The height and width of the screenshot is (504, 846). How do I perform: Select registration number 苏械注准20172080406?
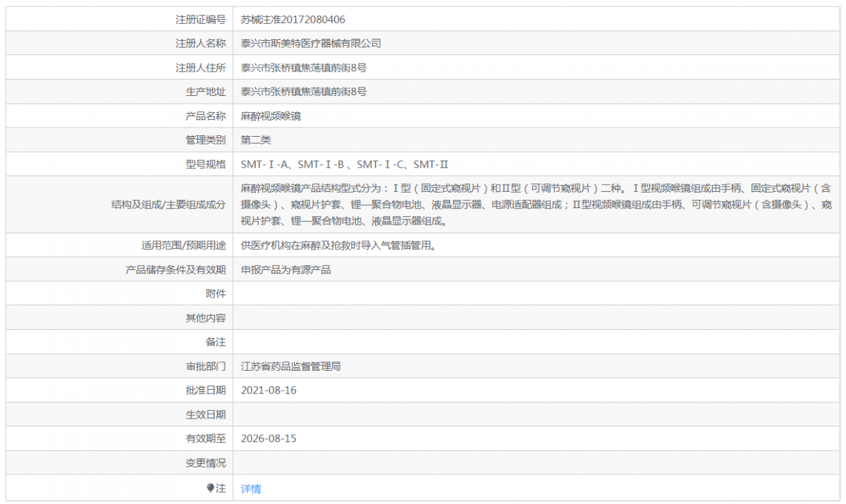(293, 20)
